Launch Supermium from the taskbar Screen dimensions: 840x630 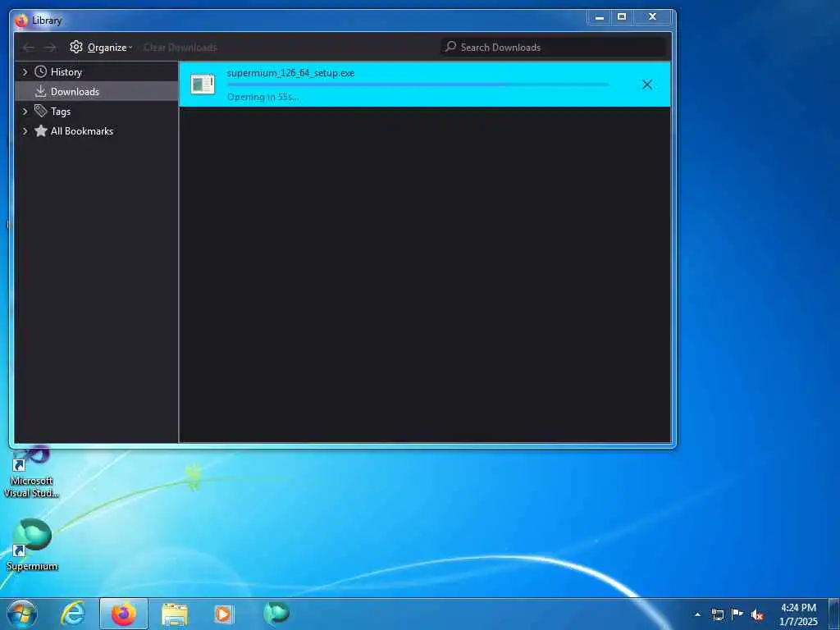pos(276,614)
